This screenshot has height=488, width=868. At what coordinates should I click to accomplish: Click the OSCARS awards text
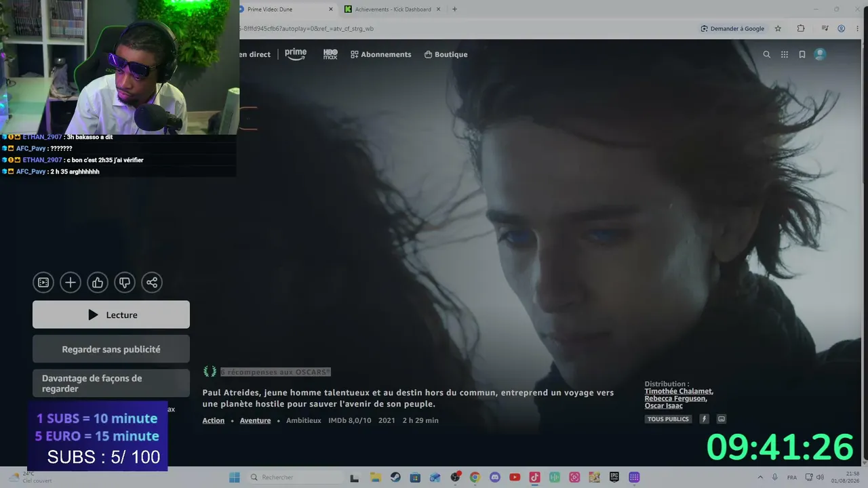[x=275, y=371]
